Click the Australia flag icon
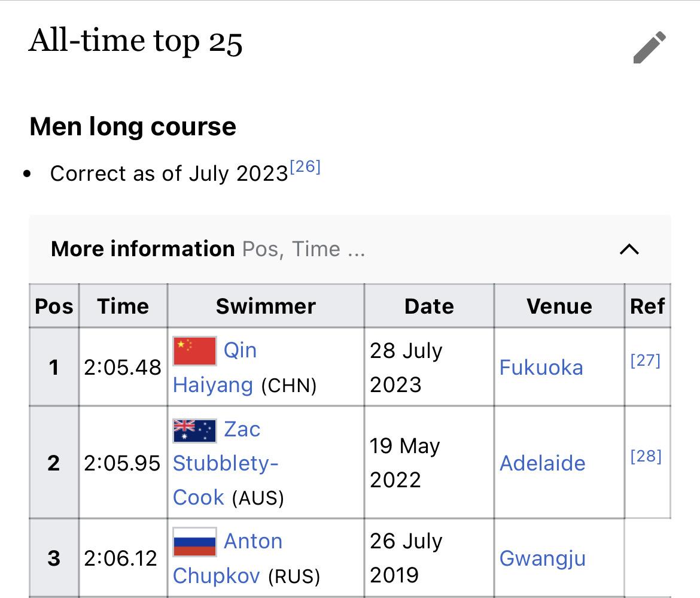 [194, 431]
